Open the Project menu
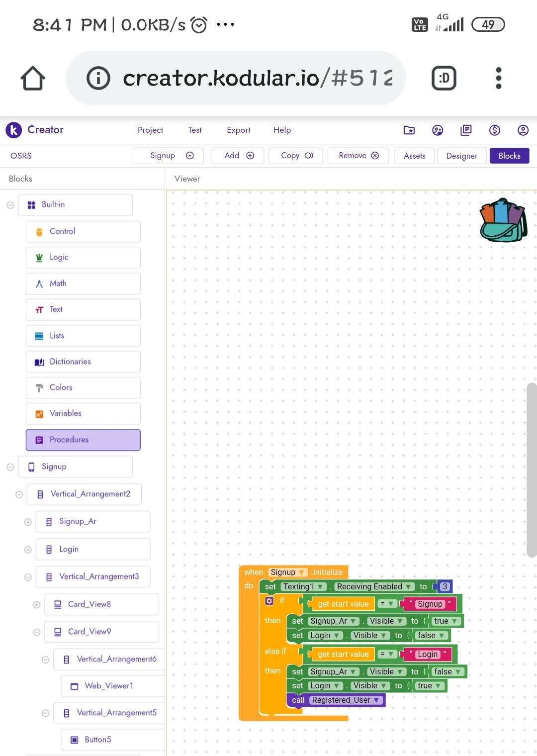537x756 pixels. pos(150,130)
